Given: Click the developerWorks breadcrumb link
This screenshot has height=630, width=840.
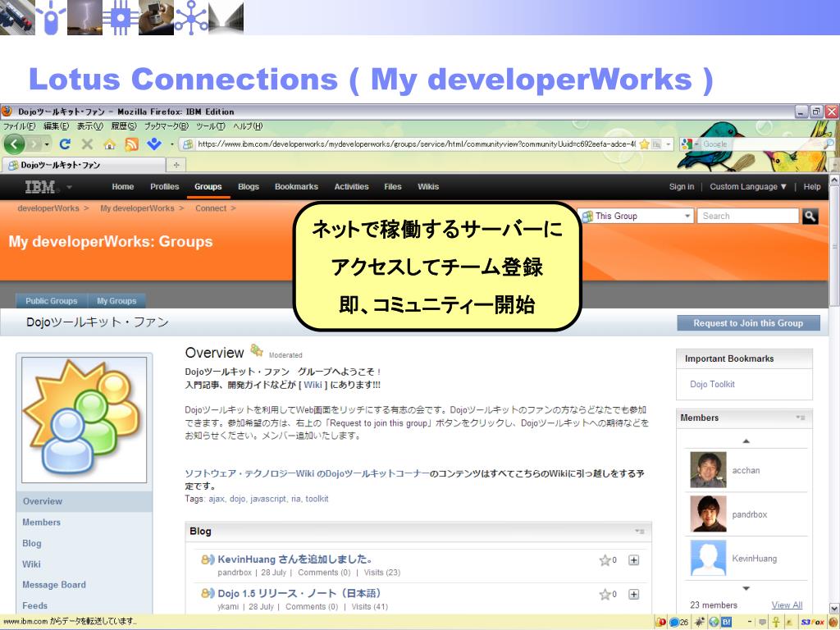Looking at the screenshot, I should [48, 208].
